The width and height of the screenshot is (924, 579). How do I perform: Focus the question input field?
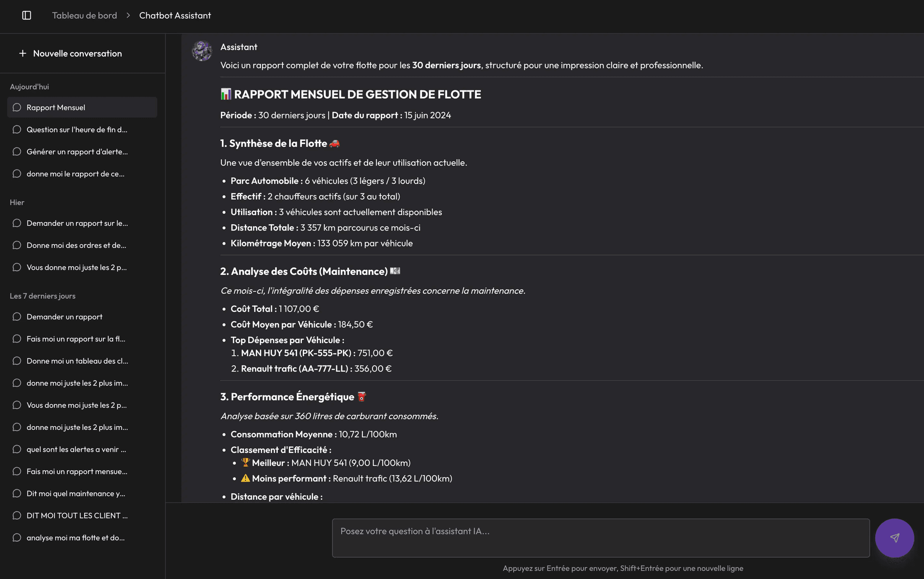point(600,538)
